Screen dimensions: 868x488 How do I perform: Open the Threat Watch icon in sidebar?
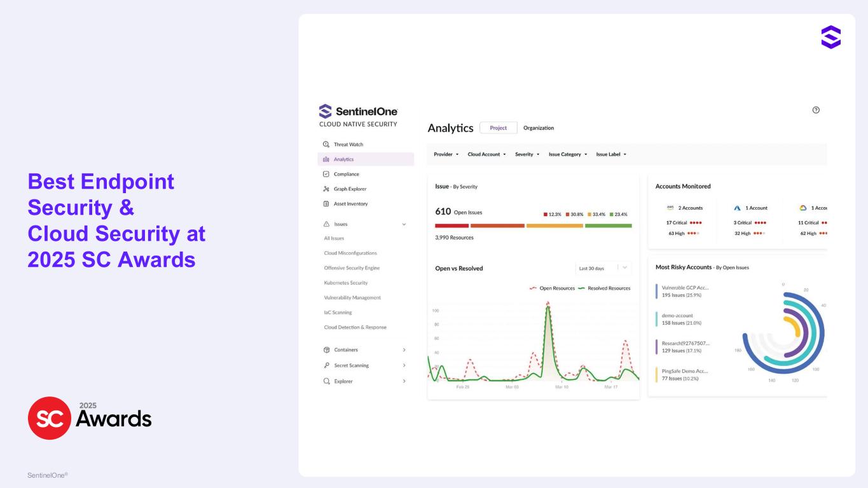pos(326,144)
